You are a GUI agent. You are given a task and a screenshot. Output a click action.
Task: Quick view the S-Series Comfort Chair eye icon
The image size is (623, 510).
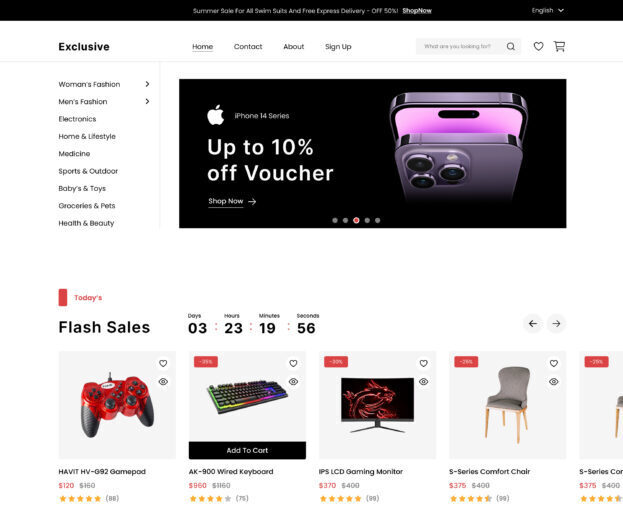point(554,382)
